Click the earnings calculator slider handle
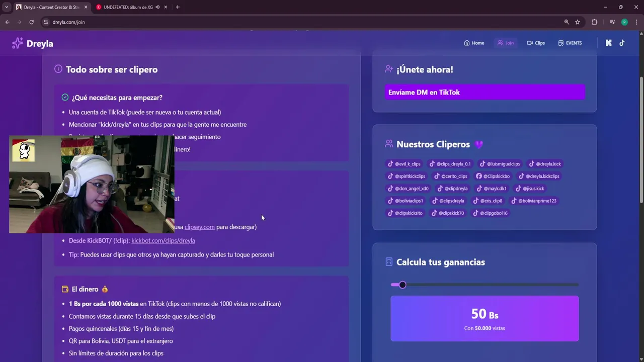 tap(403, 285)
